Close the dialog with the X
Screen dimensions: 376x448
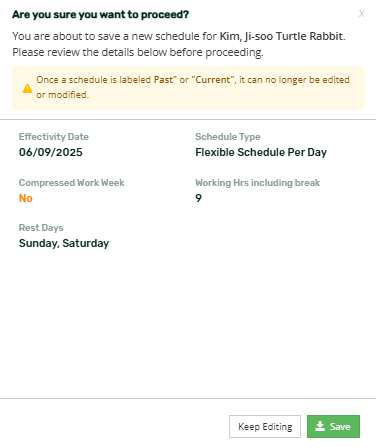tap(361, 14)
